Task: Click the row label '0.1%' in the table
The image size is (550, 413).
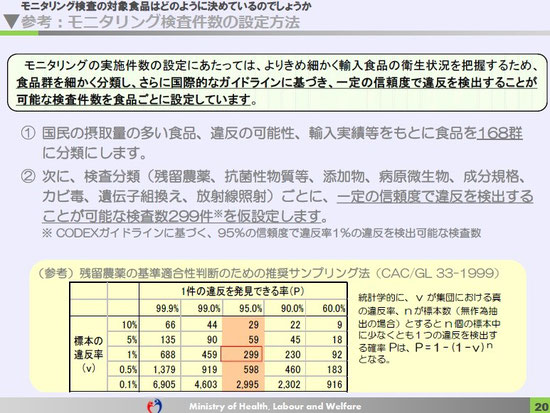Action: point(128,385)
